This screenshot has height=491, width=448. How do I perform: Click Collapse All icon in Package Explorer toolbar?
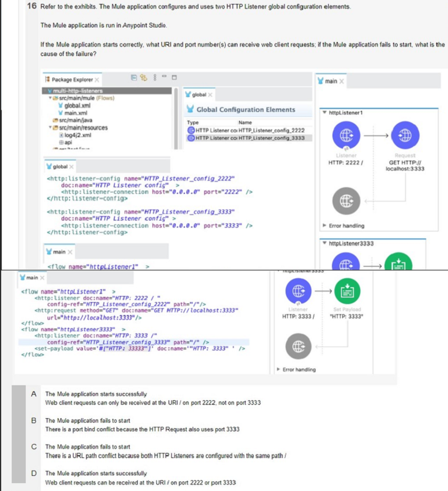pos(134,77)
